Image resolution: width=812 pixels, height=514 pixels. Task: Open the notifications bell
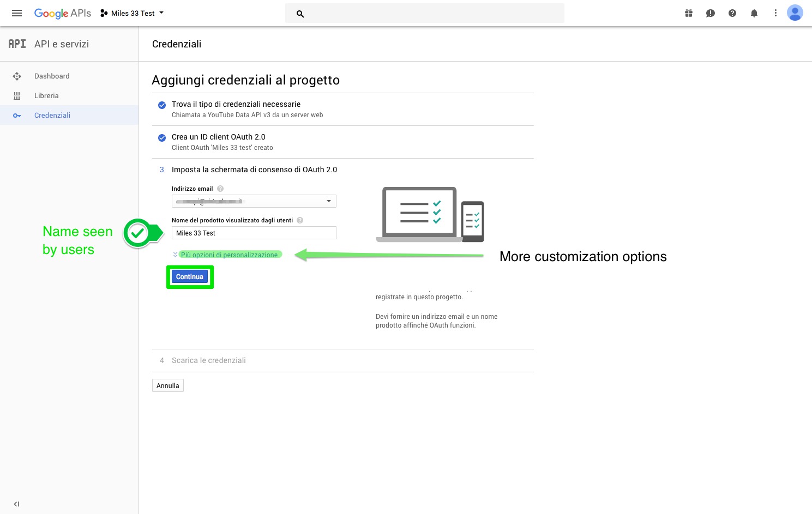point(754,13)
